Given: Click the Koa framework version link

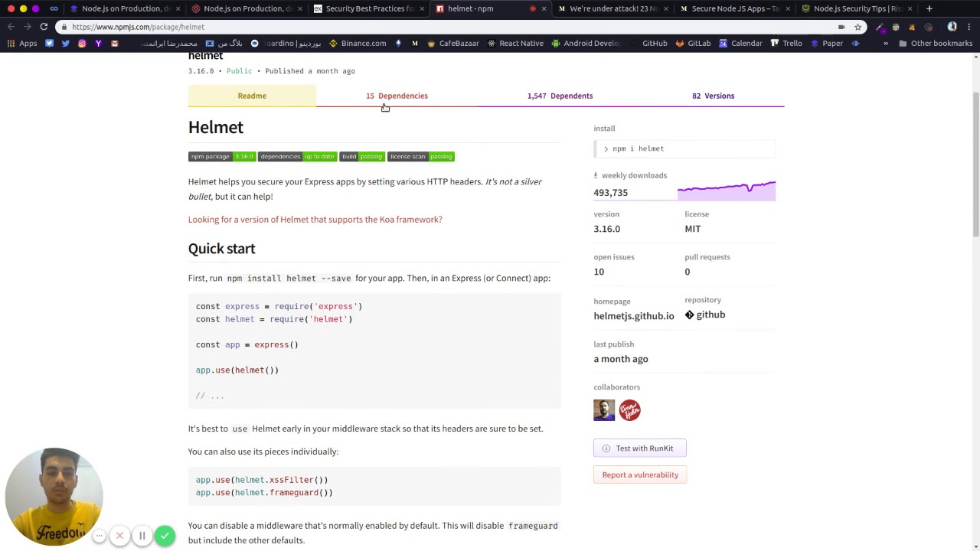Looking at the screenshot, I should (315, 220).
